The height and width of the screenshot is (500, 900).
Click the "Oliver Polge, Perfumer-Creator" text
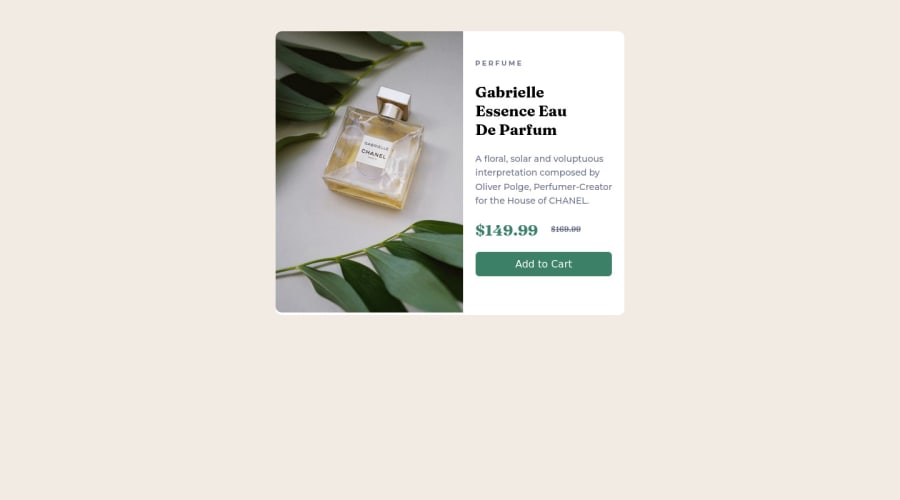tap(543, 187)
